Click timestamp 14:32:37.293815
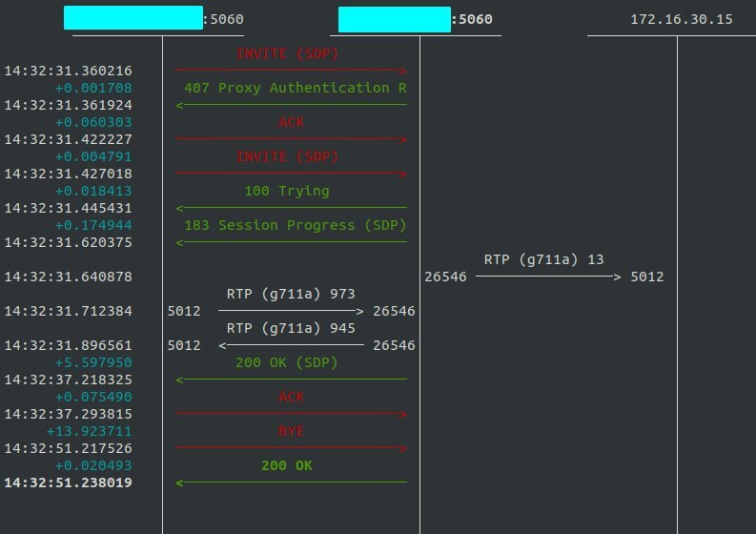The width and height of the screenshot is (756, 534). (68, 414)
